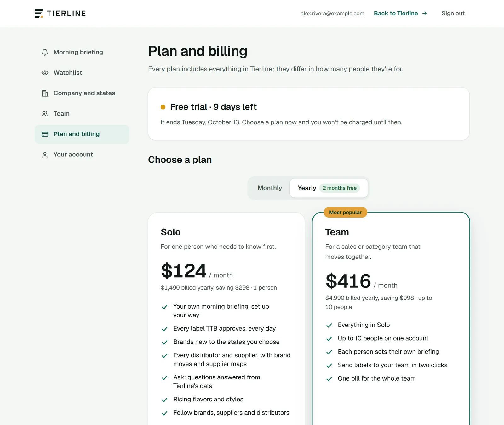504x425 pixels.
Task: Click checkmark beside Ask: questions answered
Action: pyautogui.click(x=164, y=378)
